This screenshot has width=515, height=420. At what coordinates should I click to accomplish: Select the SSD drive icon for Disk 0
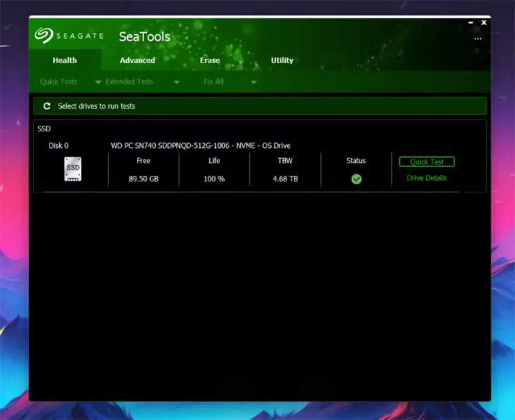(73, 169)
